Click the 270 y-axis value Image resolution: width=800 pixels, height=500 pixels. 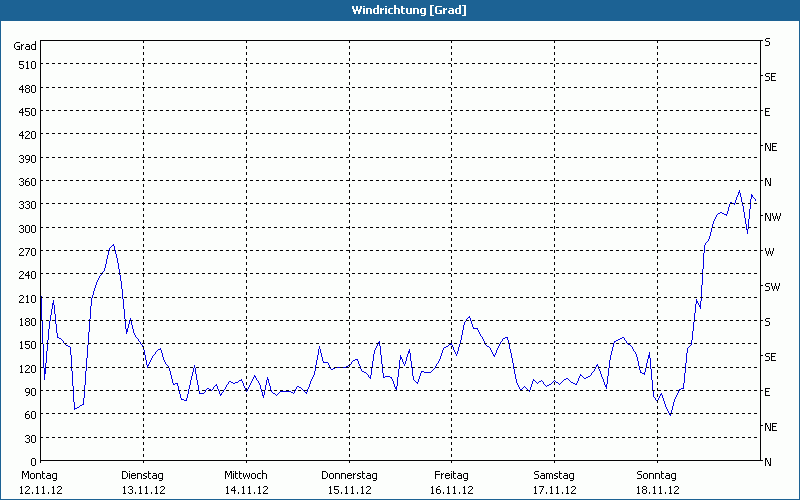[x=28, y=252]
